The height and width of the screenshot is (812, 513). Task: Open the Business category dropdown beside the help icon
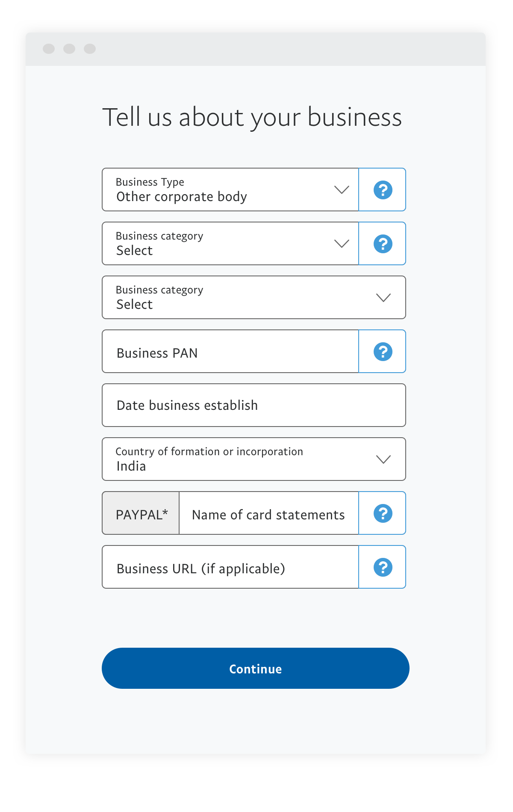click(x=342, y=243)
